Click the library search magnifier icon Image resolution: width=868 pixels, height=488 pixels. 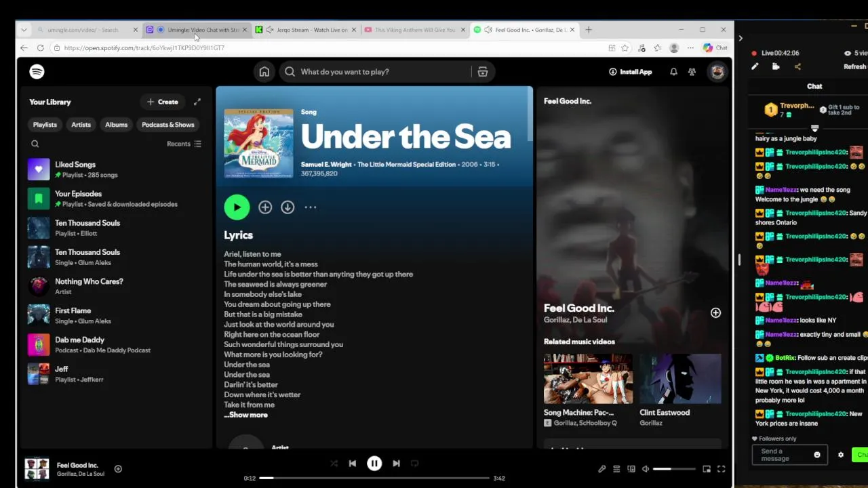[x=35, y=144]
